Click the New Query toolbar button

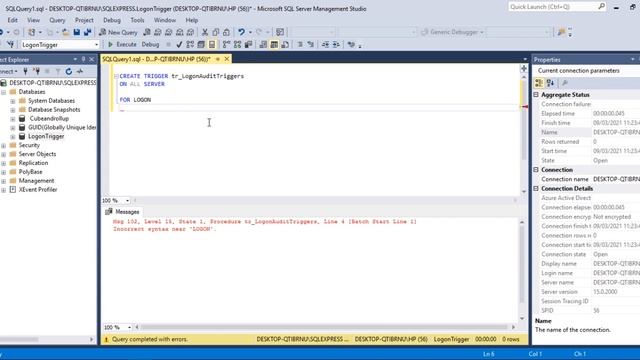[x=118, y=32]
